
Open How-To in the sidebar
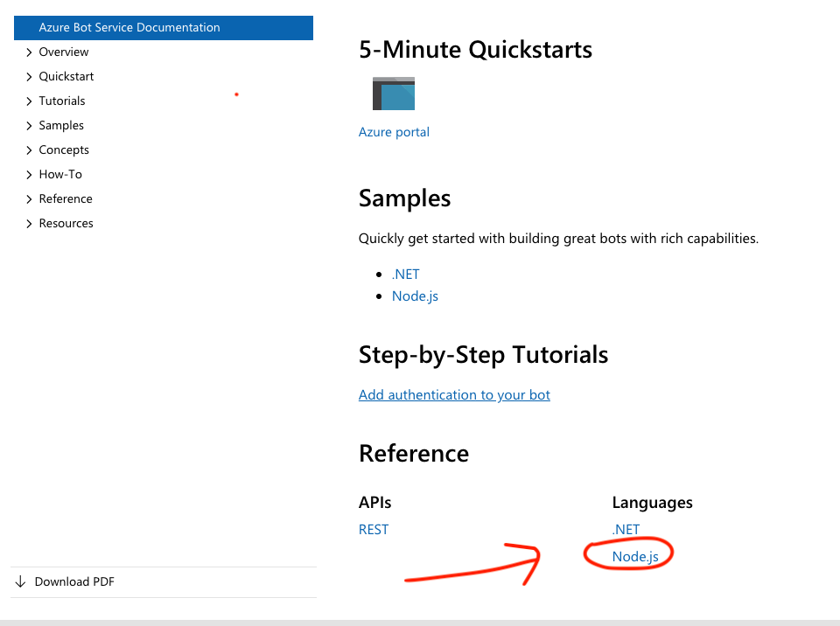[60, 174]
